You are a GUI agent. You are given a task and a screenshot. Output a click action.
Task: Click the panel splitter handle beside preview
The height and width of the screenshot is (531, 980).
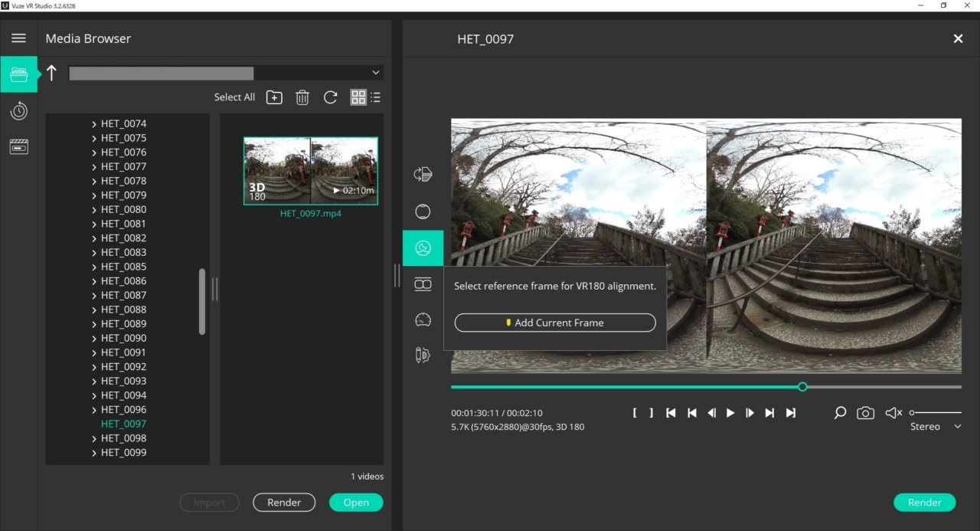point(397,276)
